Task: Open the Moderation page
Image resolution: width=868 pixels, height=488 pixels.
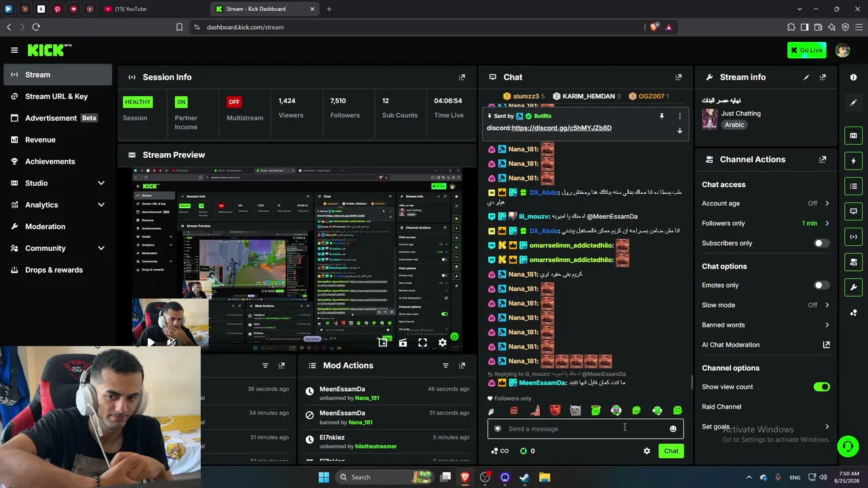Action: point(58,226)
